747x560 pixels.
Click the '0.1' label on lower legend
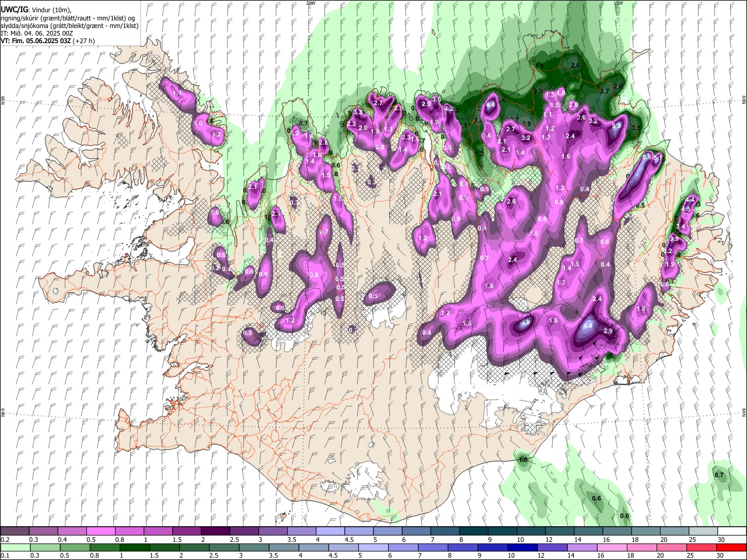click(x=4, y=556)
